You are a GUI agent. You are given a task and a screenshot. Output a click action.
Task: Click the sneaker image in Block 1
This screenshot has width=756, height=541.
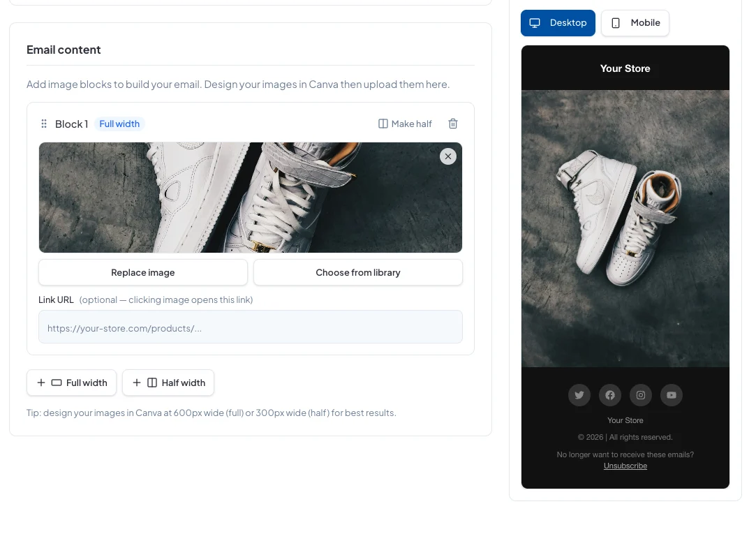(250, 198)
